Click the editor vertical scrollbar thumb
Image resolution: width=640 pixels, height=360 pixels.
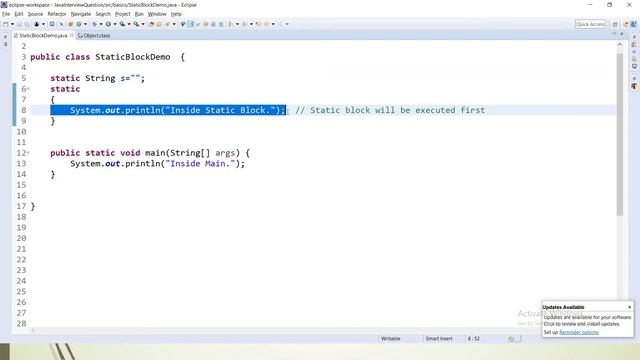tap(620, 134)
